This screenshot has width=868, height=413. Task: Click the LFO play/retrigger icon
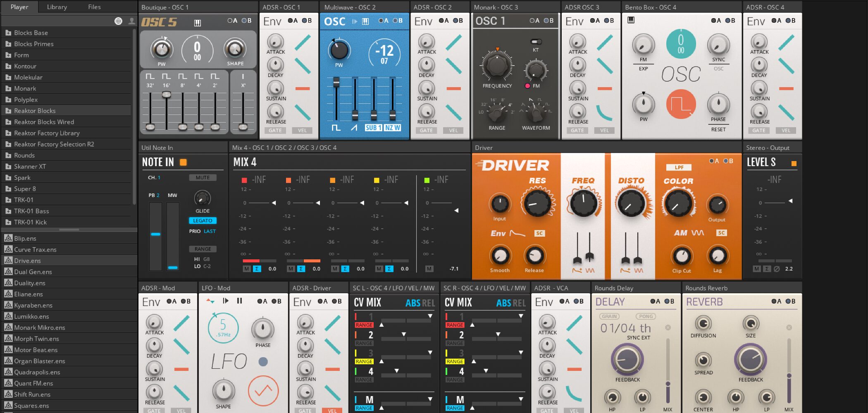click(x=225, y=301)
